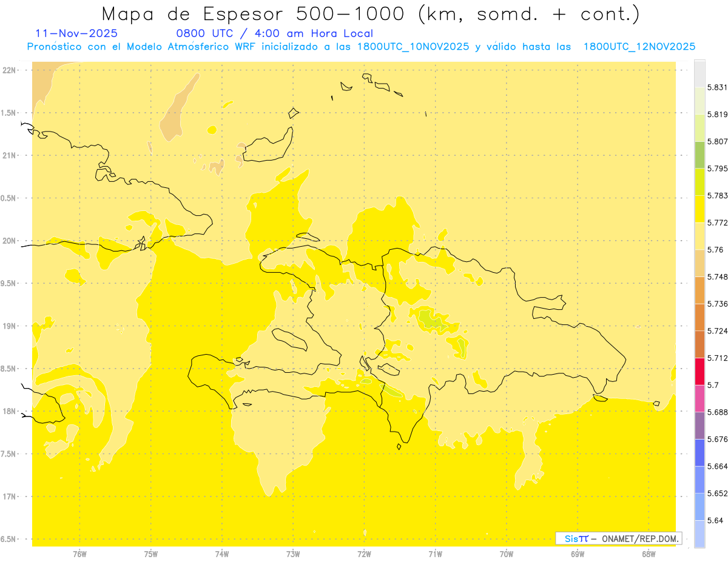The width and height of the screenshot is (728, 562).
Task: Click the 0.5N latitude label
Action: tap(9, 198)
